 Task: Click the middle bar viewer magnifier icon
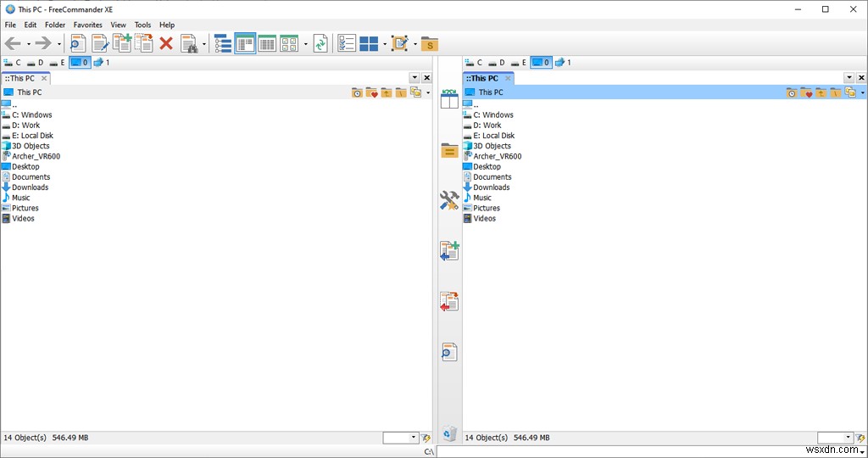pyautogui.click(x=449, y=352)
